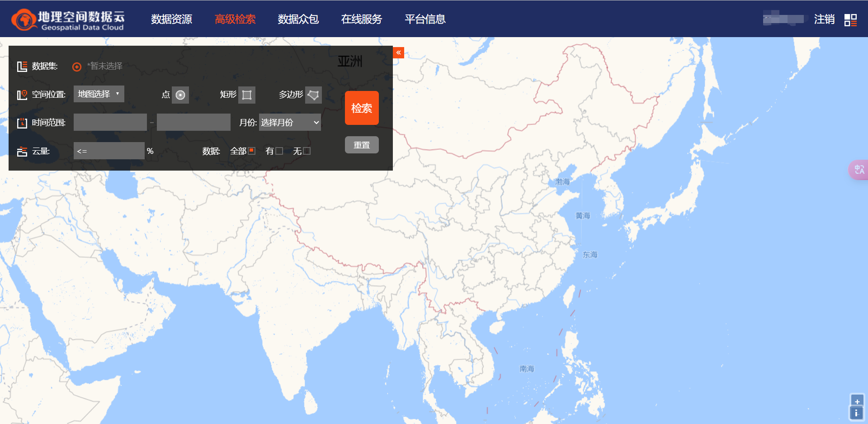This screenshot has height=424, width=868.
Task: Open the 选择月份 month dropdown
Action: pyautogui.click(x=289, y=122)
